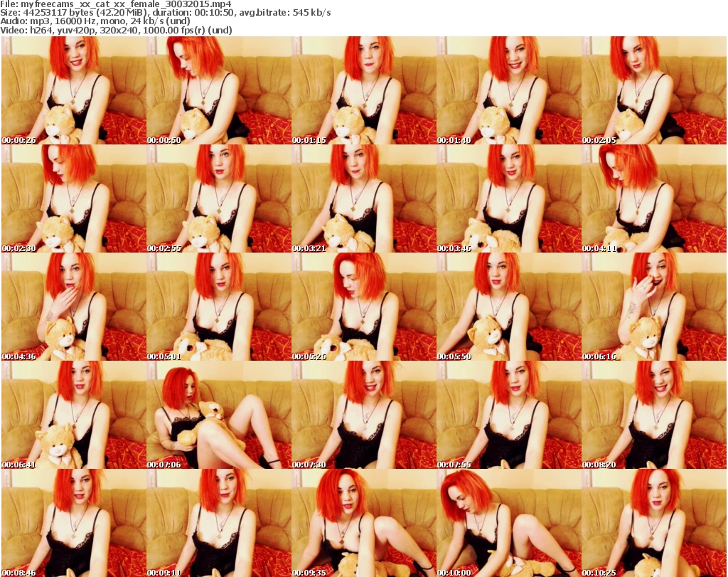Viewport: 728px width, 577px height.
Task: Select the thumbnail at 00:04:36
Action: [x=74, y=307]
